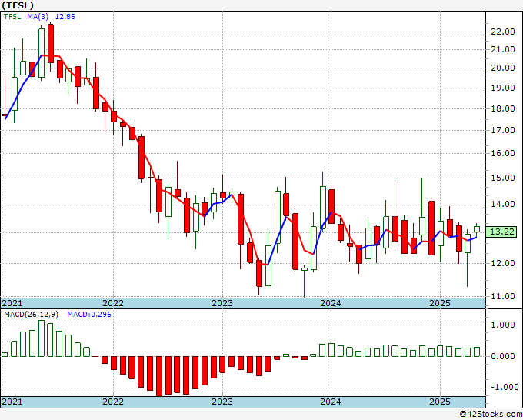
Task: Click 2022 on the MACD timeline
Action: (x=113, y=402)
